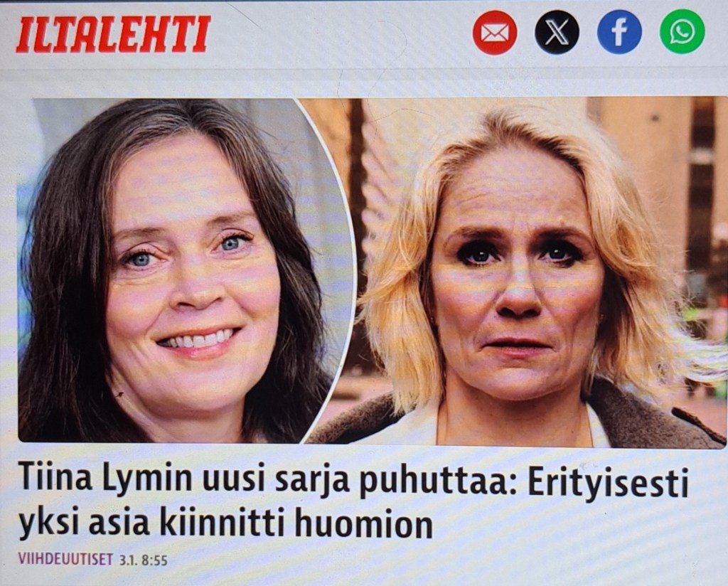Share the article via red email icon
The image size is (728, 586).
(495, 33)
